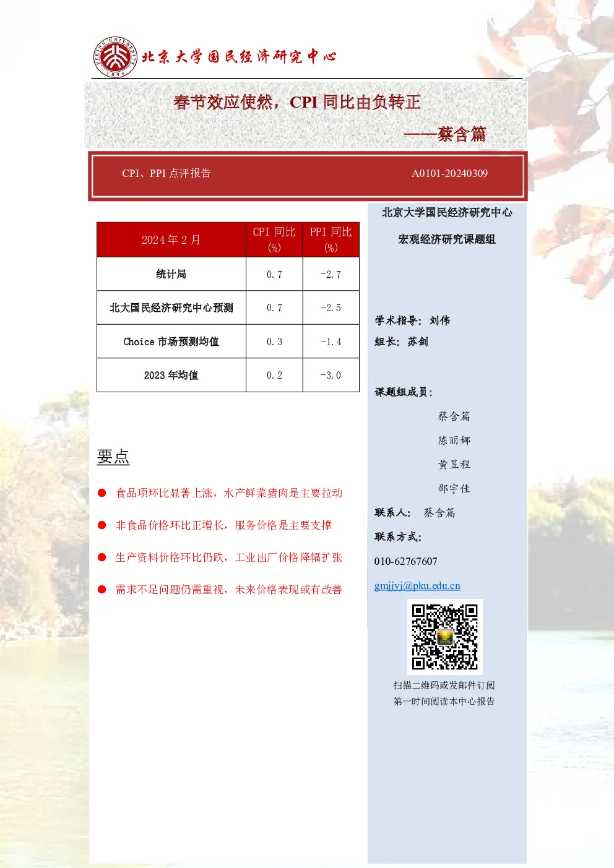Screen dimensions: 614x868
Task: Click PPI value -1.4 in table
Action: [x=331, y=342]
